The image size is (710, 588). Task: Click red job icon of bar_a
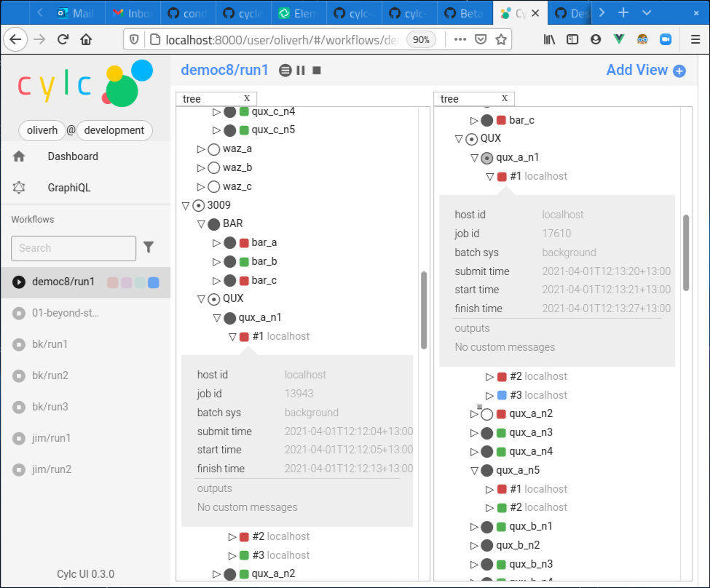pos(244,243)
